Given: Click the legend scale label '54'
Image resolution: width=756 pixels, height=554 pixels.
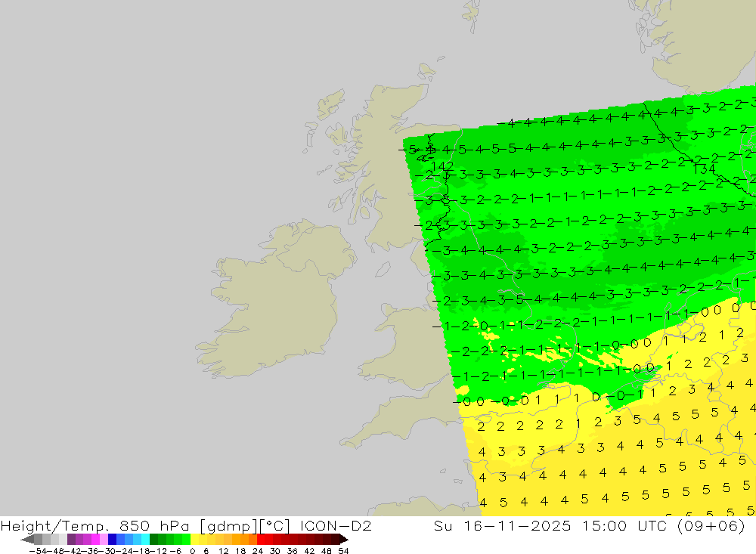Looking at the screenshot, I should (x=343, y=551).
